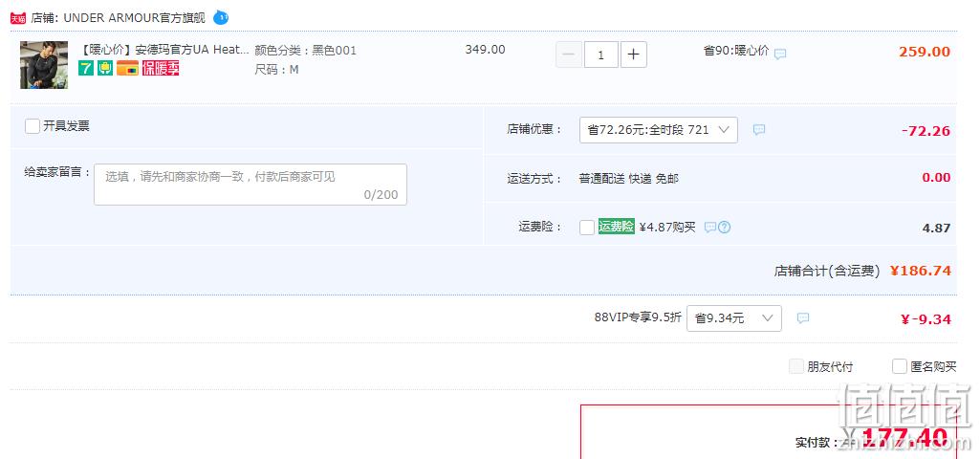Click the comment icon beside 店铺优惠 dropdown
Viewport: 980px width, 459px height.
pyautogui.click(x=759, y=129)
